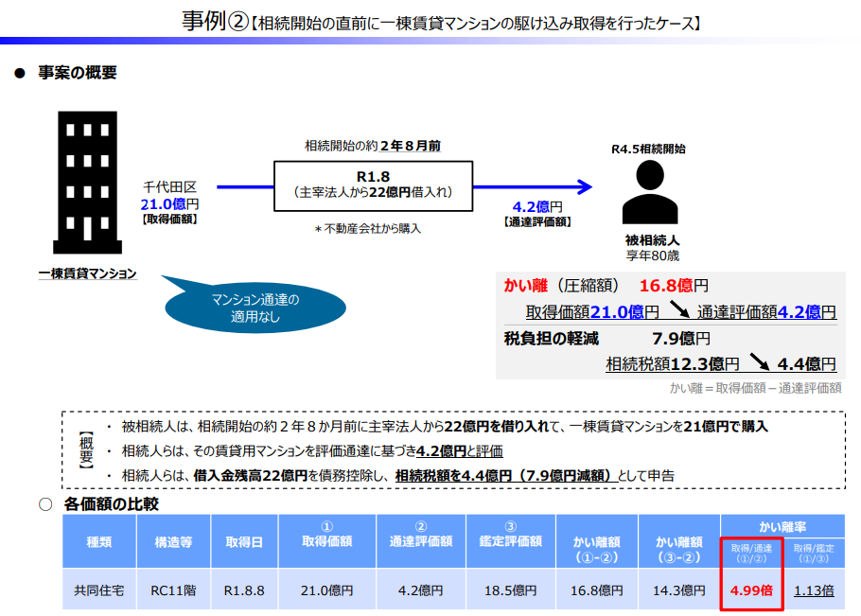This screenshot has height=616, width=861.
Task: Select the ① 取得価額 column header
Action: click(326, 541)
